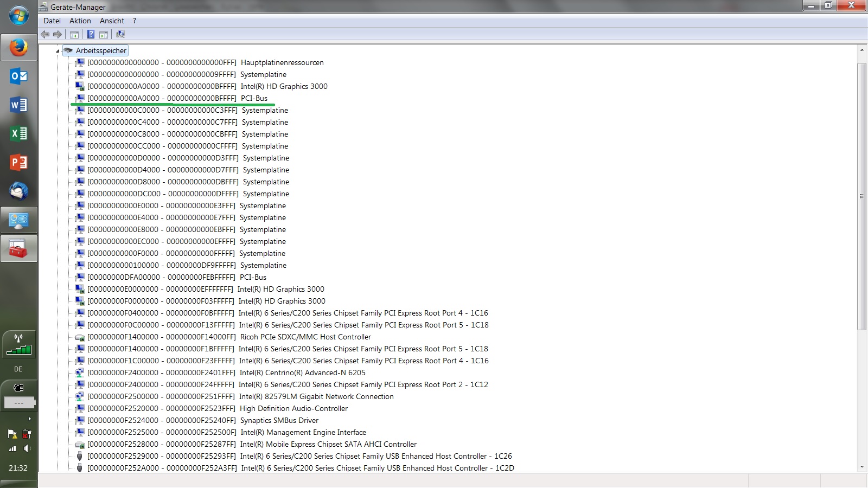Viewport: 868px width, 488px height.
Task: Click vertical scrollbar thumb
Action: [x=861, y=196]
